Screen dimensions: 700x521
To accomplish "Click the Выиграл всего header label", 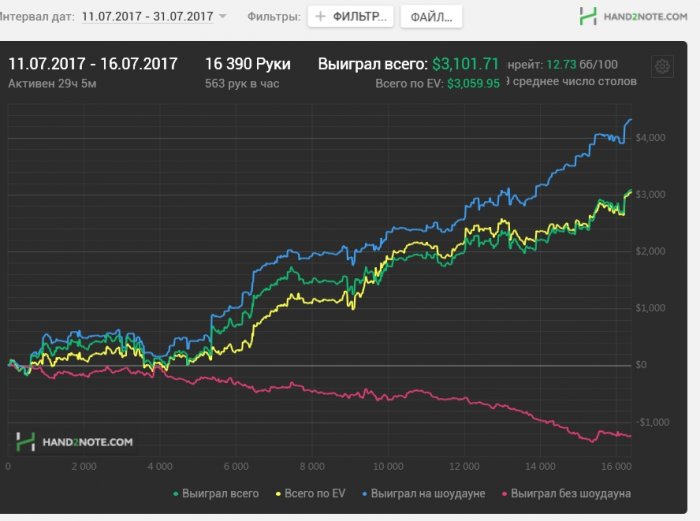I will pyautogui.click(x=373, y=64).
